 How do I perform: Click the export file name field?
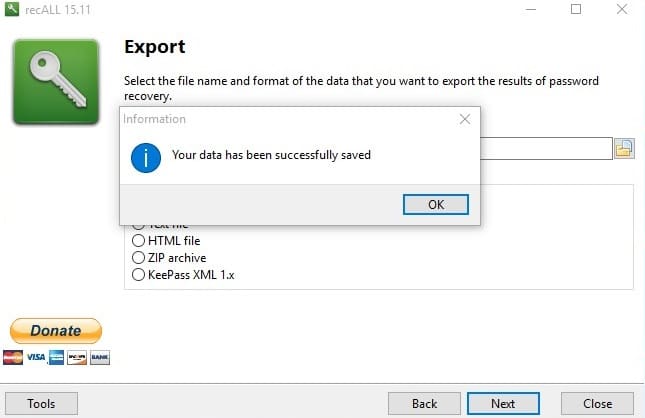pos(545,149)
